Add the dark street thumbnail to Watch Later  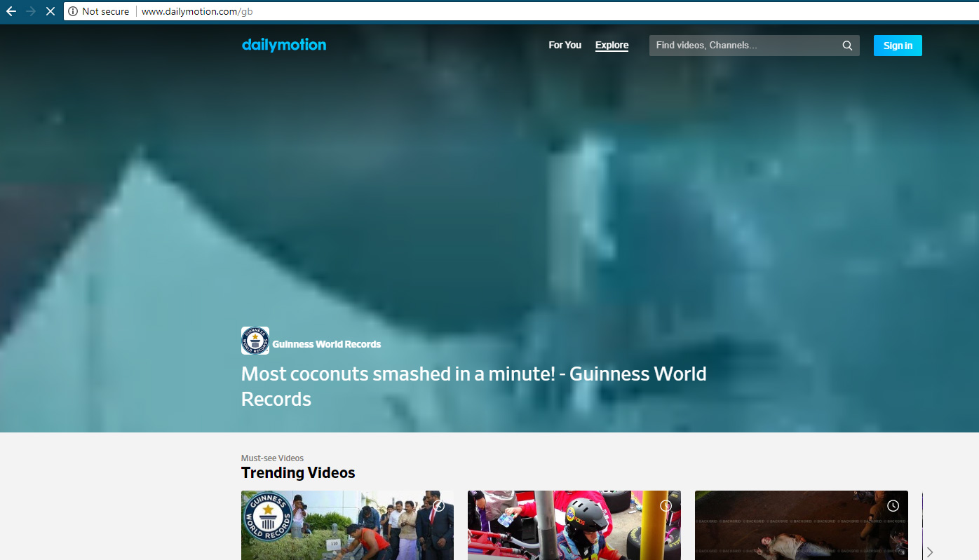pyautogui.click(x=893, y=505)
